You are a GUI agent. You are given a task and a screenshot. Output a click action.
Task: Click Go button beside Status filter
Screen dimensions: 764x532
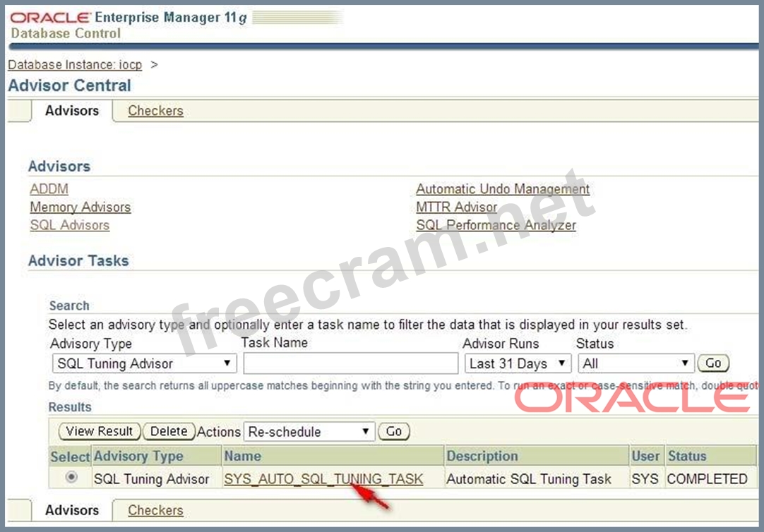pos(713,363)
